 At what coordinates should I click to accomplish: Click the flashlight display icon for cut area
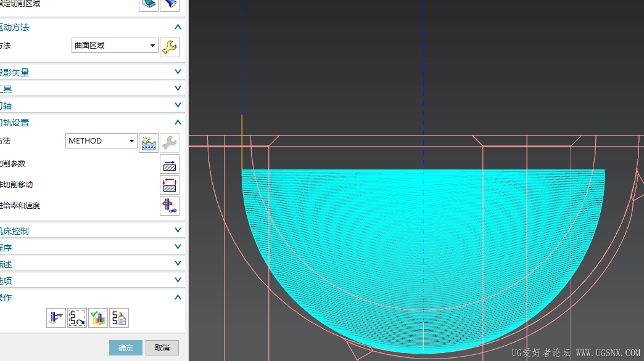click(170, 4)
